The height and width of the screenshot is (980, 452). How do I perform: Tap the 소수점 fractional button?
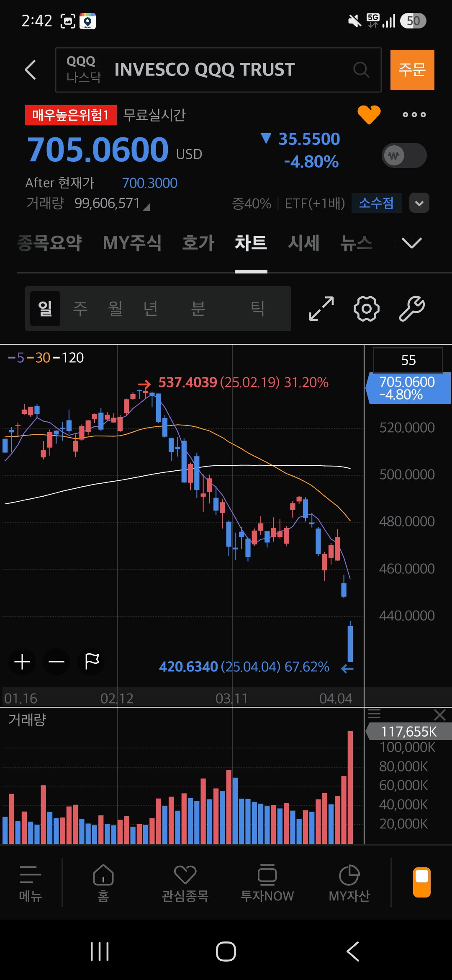[377, 203]
